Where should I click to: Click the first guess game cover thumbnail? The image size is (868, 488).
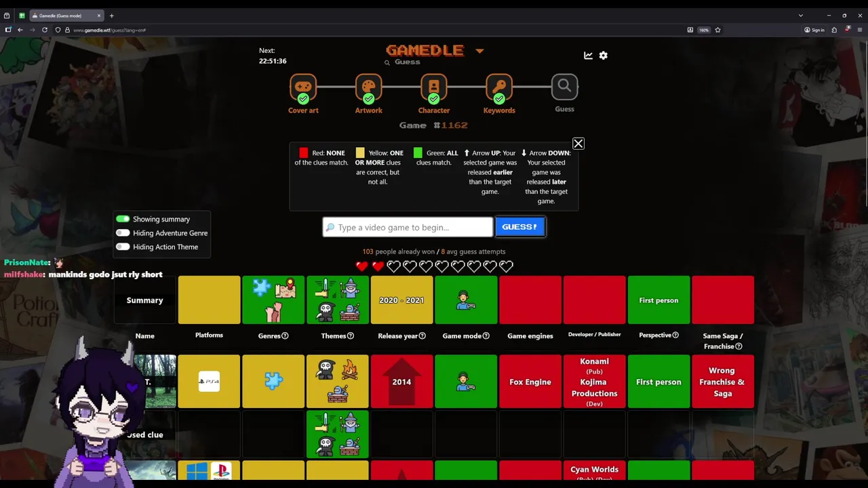click(155, 382)
